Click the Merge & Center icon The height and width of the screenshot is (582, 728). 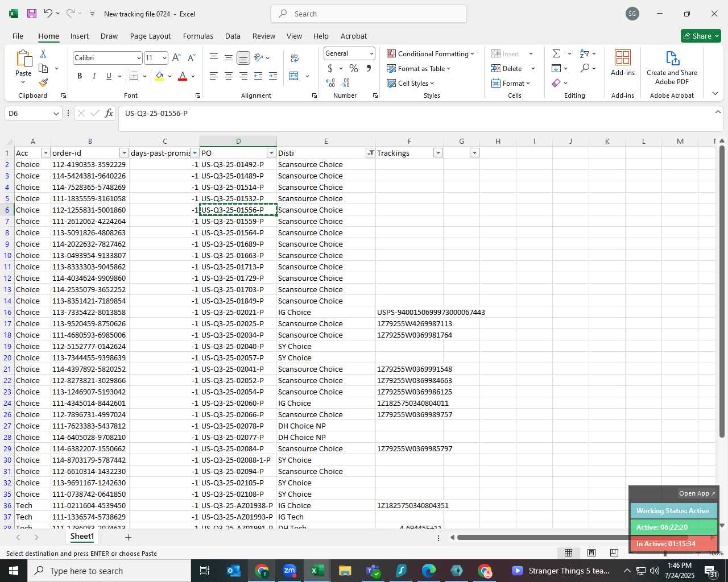click(x=294, y=76)
